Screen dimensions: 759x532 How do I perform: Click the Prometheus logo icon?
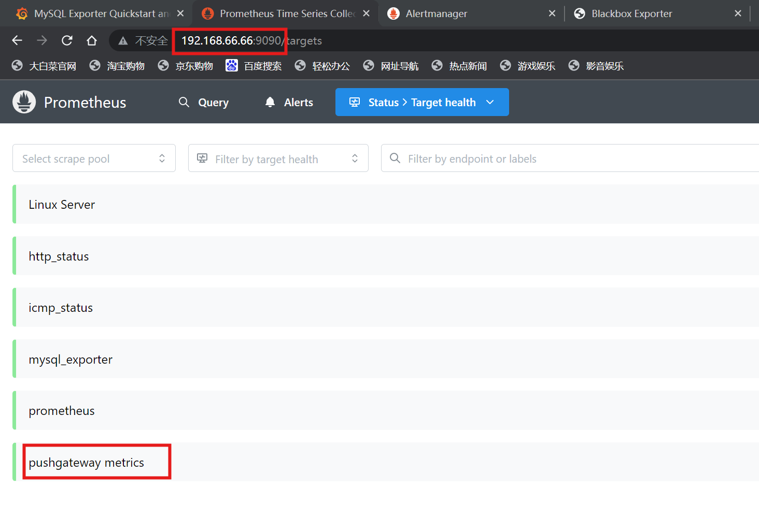pyautogui.click(x=24, y=102)
